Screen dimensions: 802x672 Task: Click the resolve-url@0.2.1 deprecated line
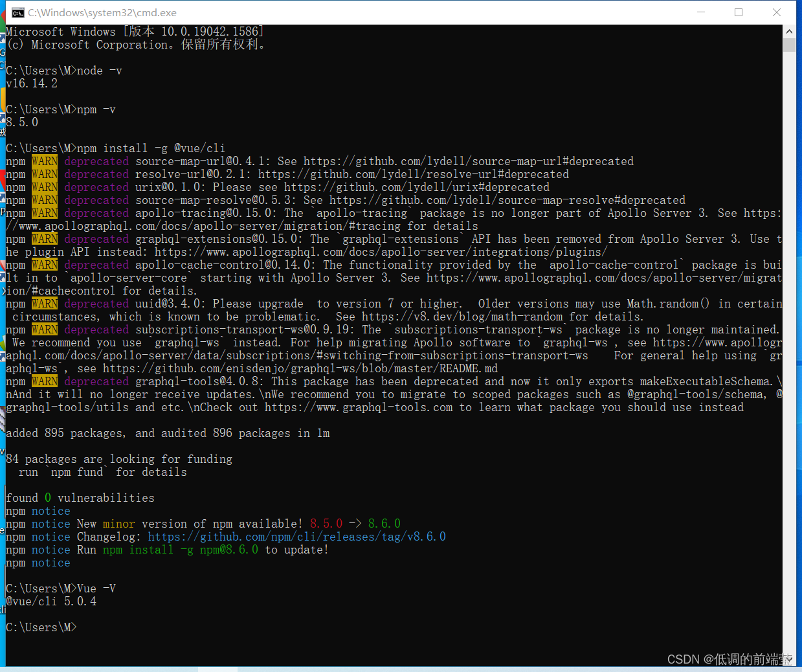coord(287,174)
